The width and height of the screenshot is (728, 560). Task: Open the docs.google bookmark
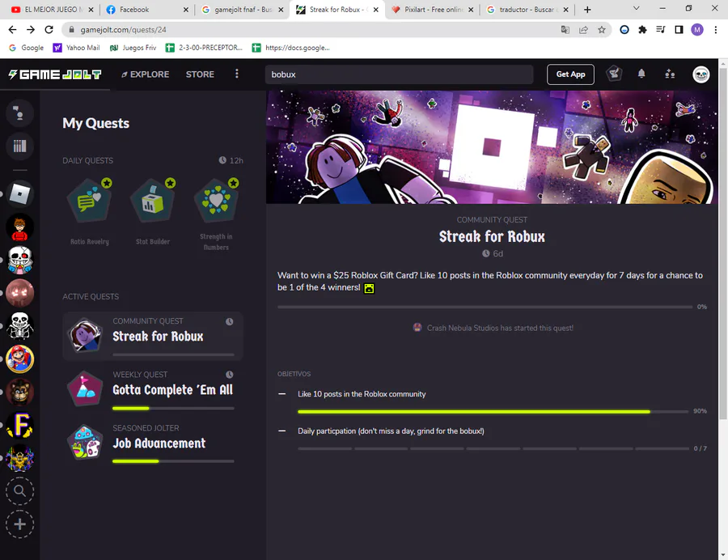click(x=291, y=48)
